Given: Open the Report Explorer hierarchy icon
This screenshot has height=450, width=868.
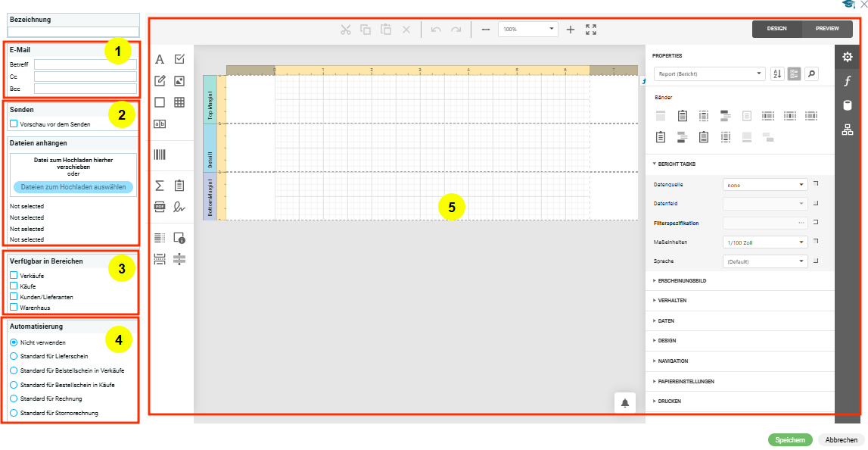Looking at the screenshot, I should pos(848,130).
